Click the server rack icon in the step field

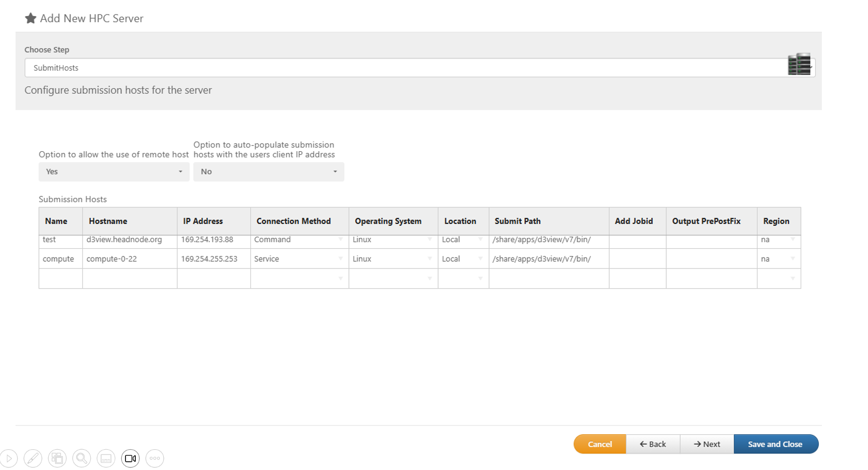pyautogui.click(x=799, y=65)
